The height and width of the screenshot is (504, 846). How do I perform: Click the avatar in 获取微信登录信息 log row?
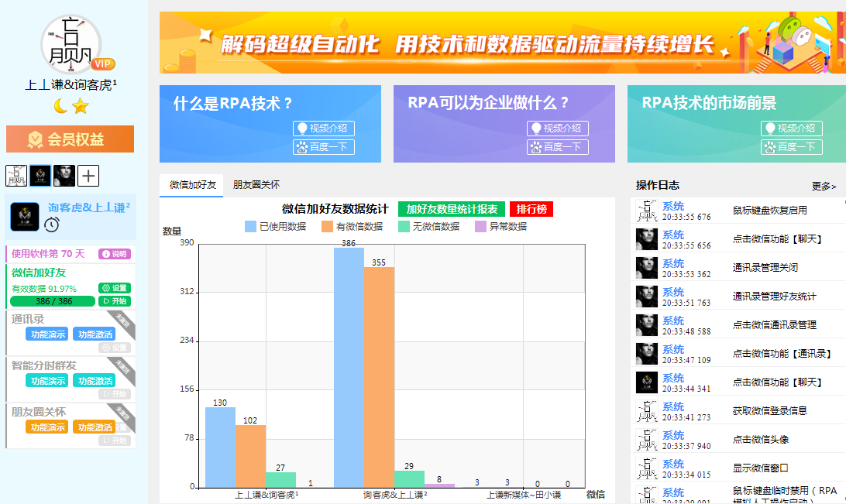click(x=646, y=411)
